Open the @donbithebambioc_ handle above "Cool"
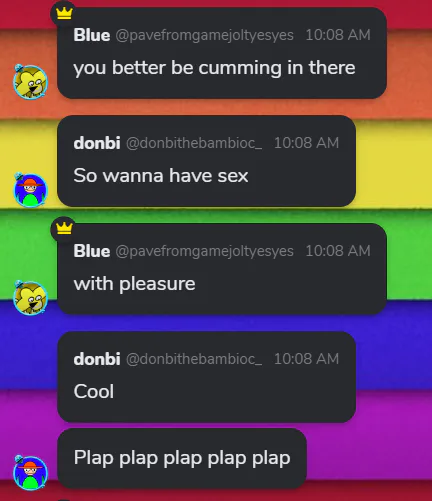The image size is (432, 501). (194, 359)
